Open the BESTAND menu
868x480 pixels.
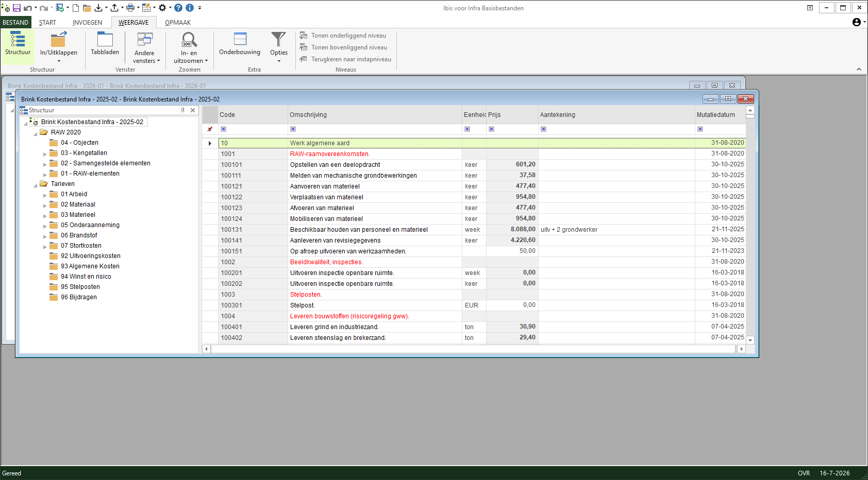pyautogui.click(x=15, y=22)
